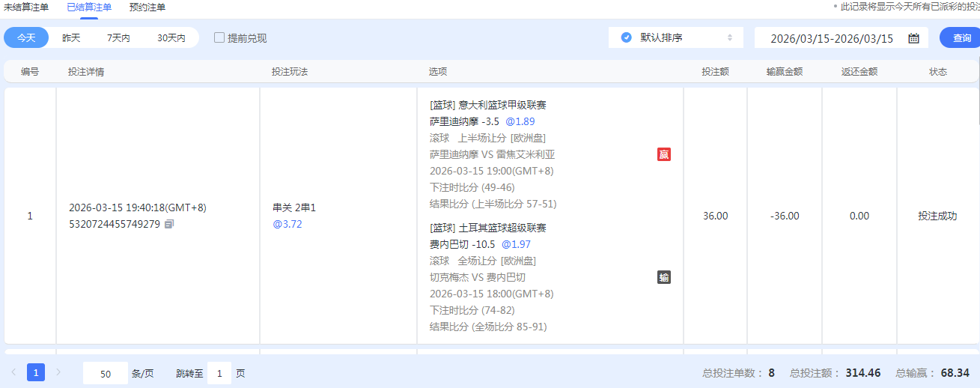
Task: Go to next page arrow
Action: tap(59, 372)
